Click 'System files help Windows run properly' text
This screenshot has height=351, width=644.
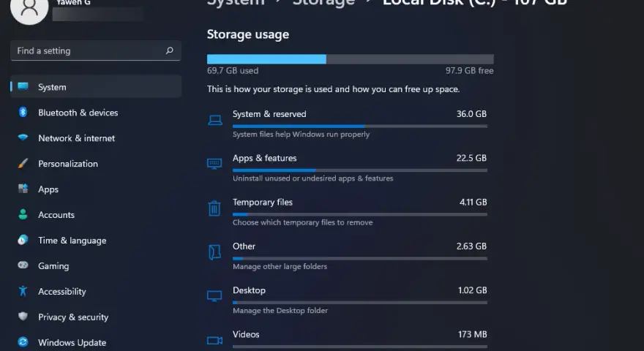(x=301, y=135)
